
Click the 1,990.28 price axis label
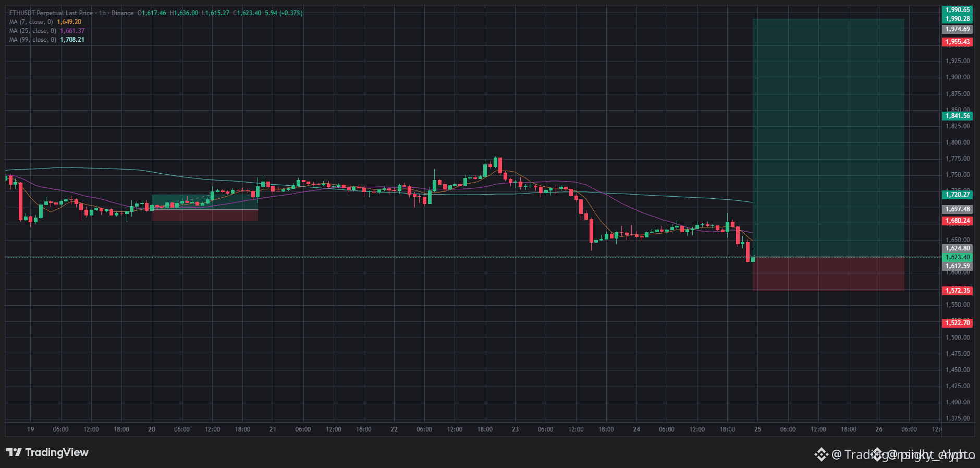click(958, 19)
